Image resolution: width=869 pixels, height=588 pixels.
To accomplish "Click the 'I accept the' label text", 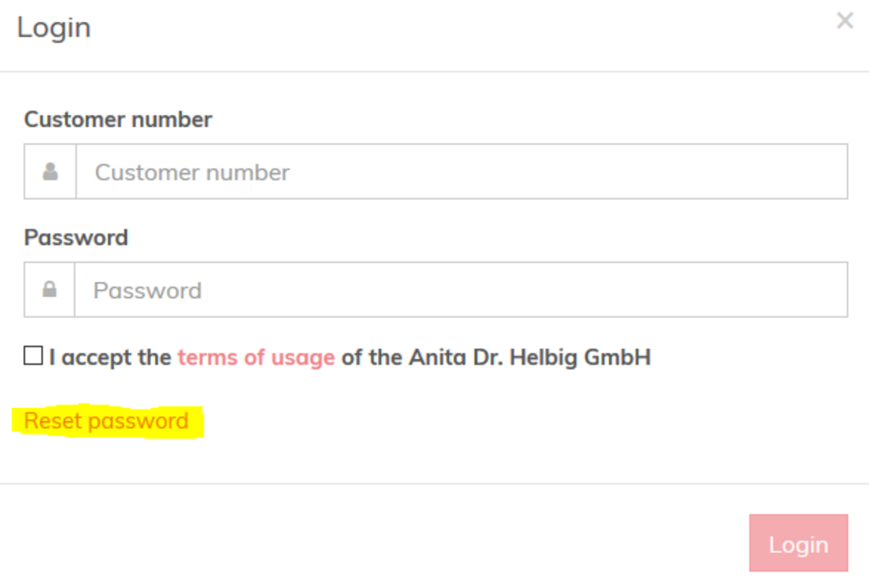I will (x=110, y=357).
